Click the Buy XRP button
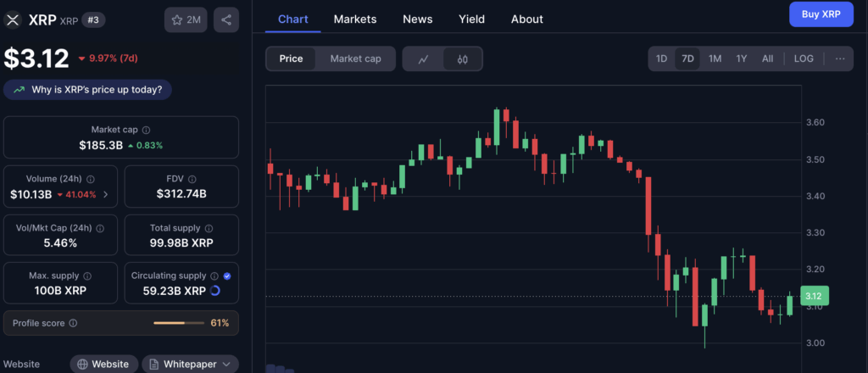The height and width of the screenshot is (373, 868). point(821,14)
